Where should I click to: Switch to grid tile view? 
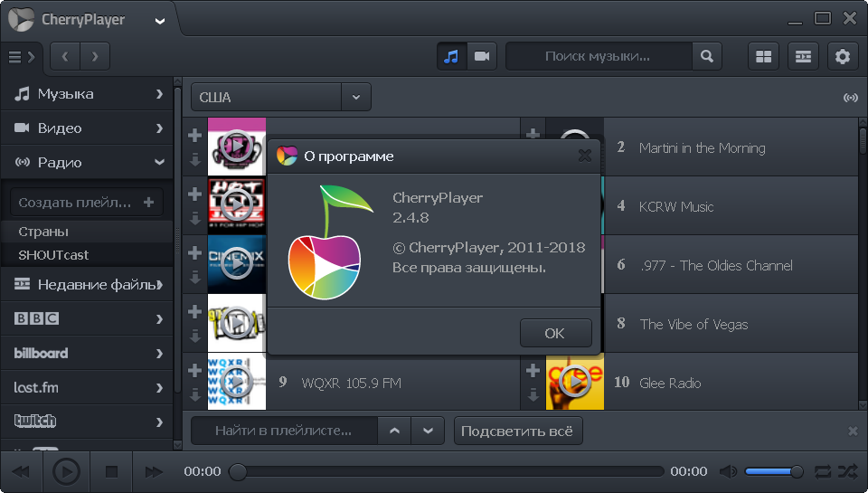[763, 56]
